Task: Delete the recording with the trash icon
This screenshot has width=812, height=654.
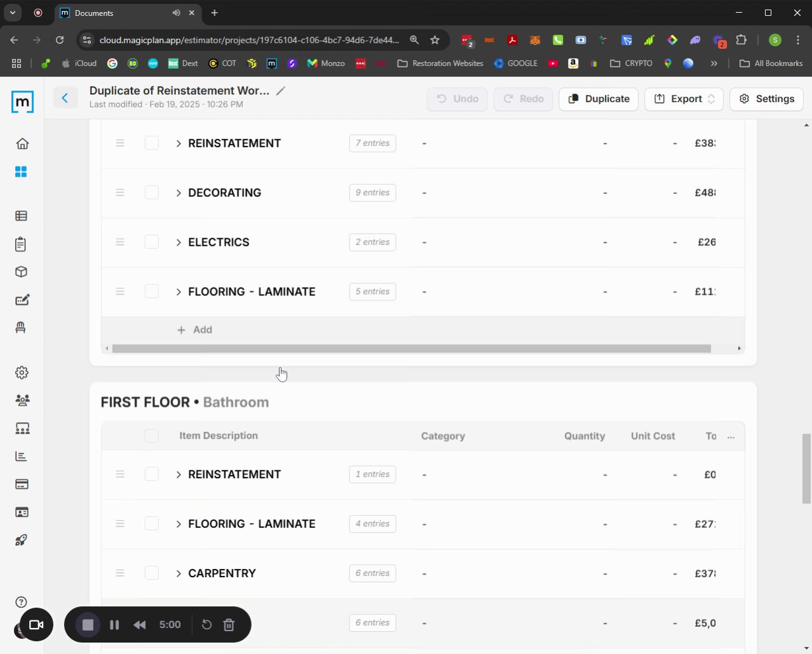Action: 229,625
